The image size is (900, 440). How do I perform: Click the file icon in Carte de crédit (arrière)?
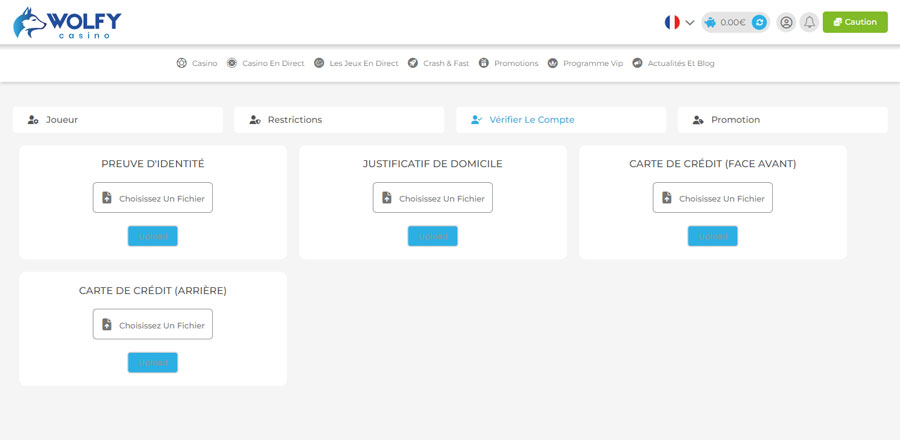(107, 324)
